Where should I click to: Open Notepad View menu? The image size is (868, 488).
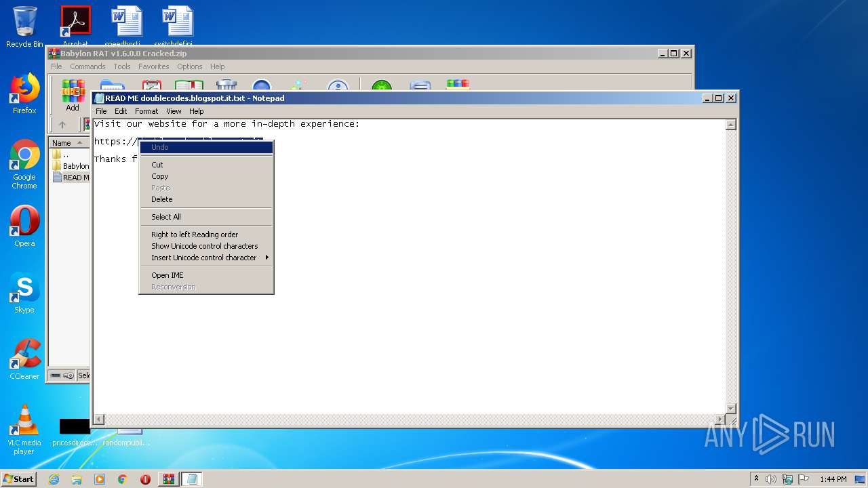(174, 111)
